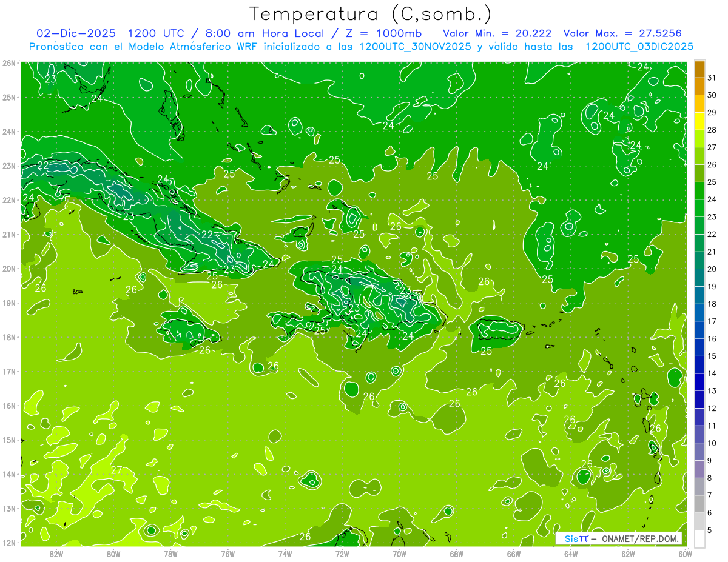This screenshot has width=728, height=562.
Task: Click the longitude label '76W'
Action: [227, 553]
